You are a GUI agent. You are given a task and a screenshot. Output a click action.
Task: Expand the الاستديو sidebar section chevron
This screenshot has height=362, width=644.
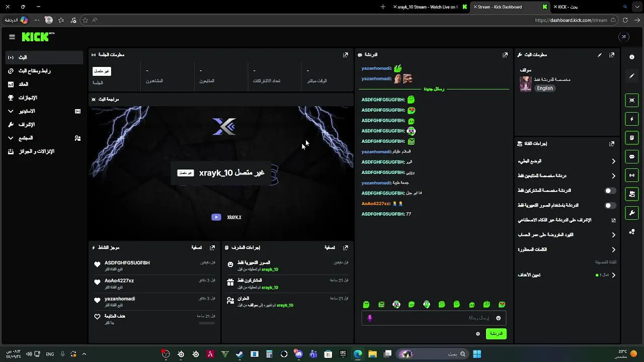click(11, 111)
